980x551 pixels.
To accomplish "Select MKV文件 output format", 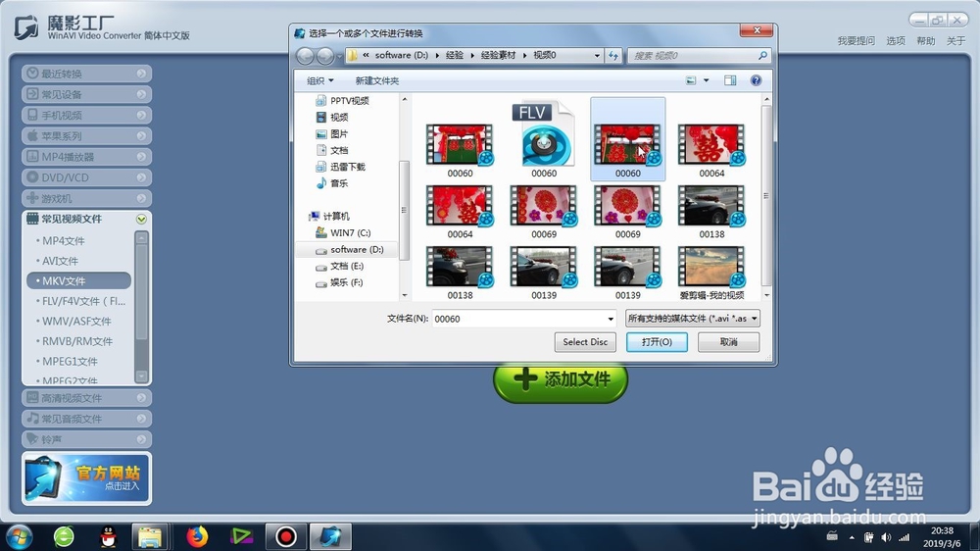I will tap(78, 280).
